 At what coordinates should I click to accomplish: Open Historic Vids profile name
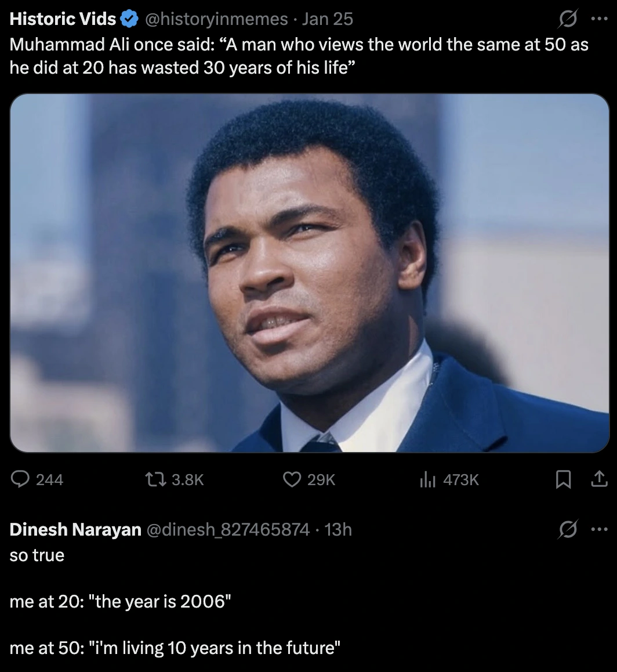(x=63, y=19)
